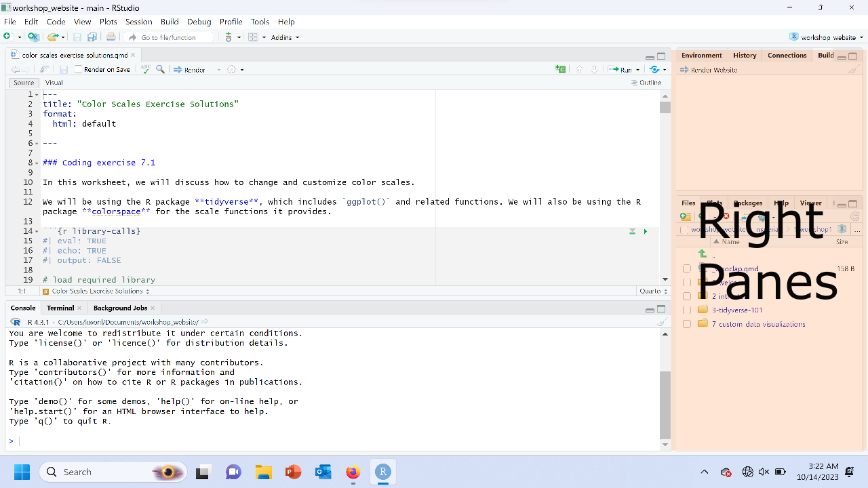Viewport: 868px width, 488px height.
Task: Click the spell check ABC icon
Action: (145, 69)
